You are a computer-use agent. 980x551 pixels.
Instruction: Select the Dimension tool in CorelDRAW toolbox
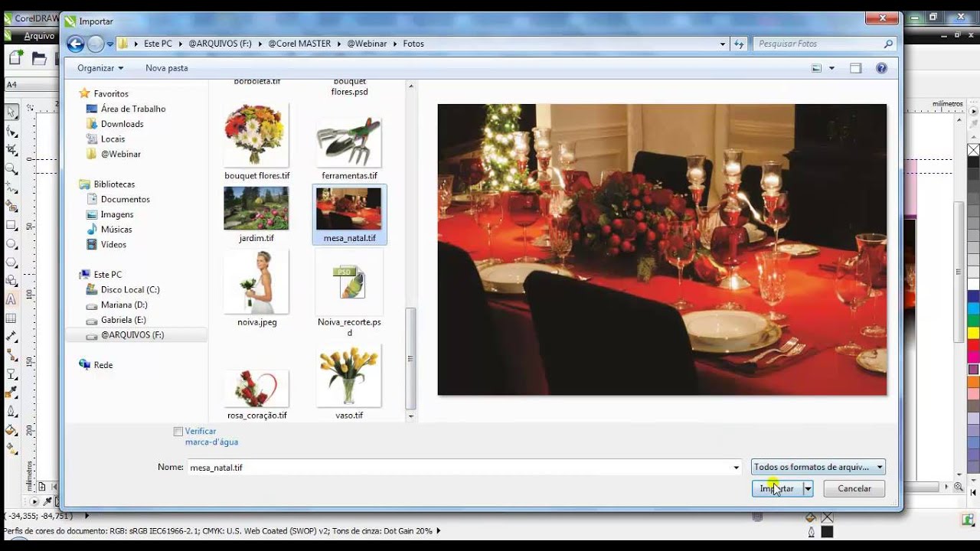coord(11,337)
